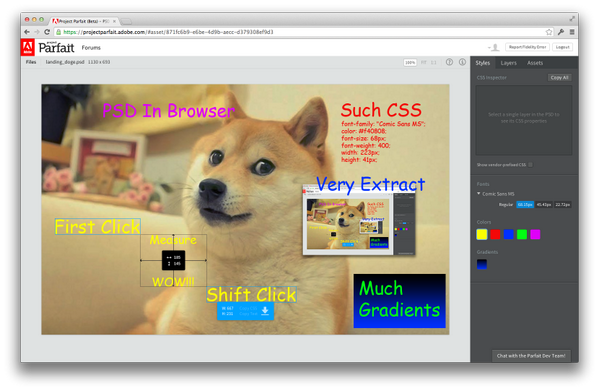Click the 'CSS Inspector' heading
Viewport: 599px width, 391px height.
(x=492, y=78)
